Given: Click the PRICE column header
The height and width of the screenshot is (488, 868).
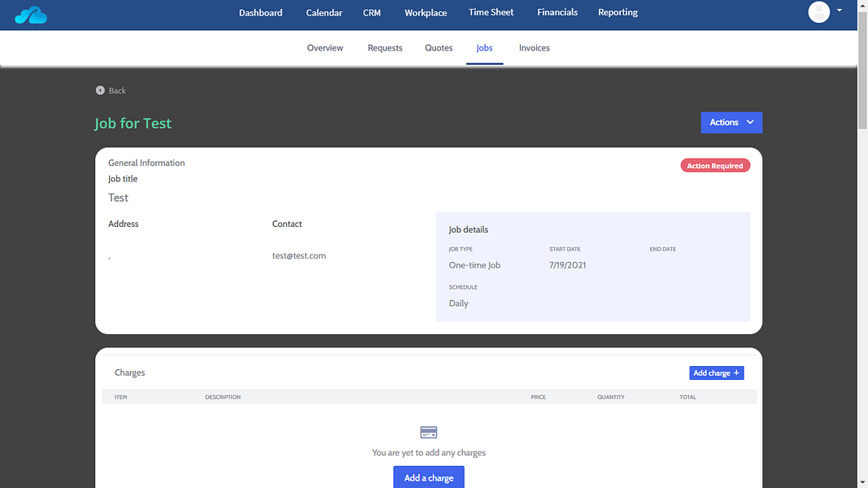Looking at the screenshot, I should coord(538,397).
